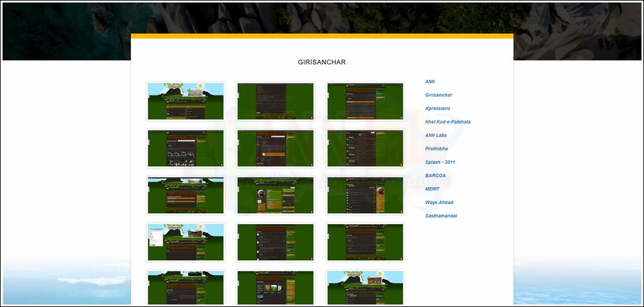The width and height of the screenshot is (644, 307).
Task: Visit the Khel Kud e-Patshala link
Action: click(447, 122)
